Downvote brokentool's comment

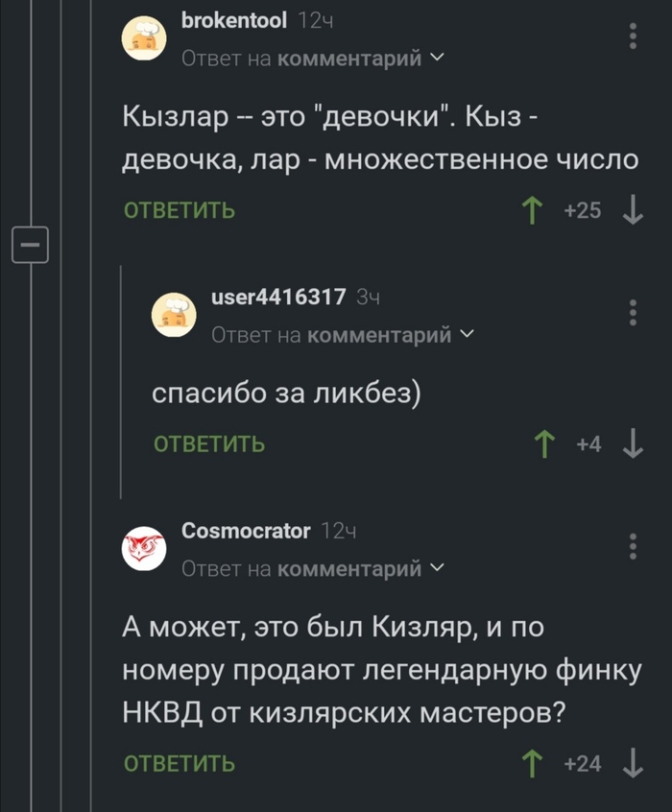[633, 210]
